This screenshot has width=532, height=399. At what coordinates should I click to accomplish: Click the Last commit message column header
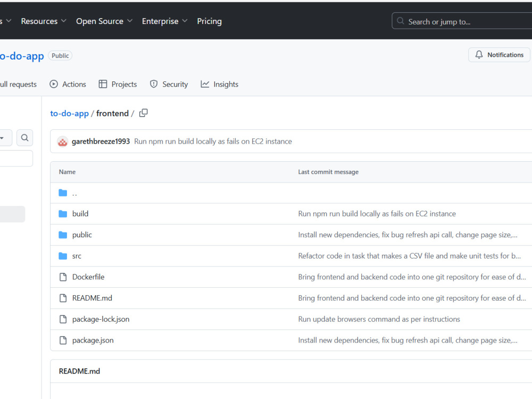pyautogui.click(x=328, y=172)
